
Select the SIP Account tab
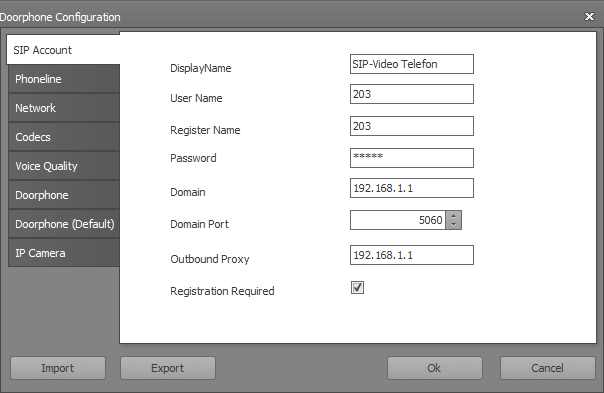[63, 50]
